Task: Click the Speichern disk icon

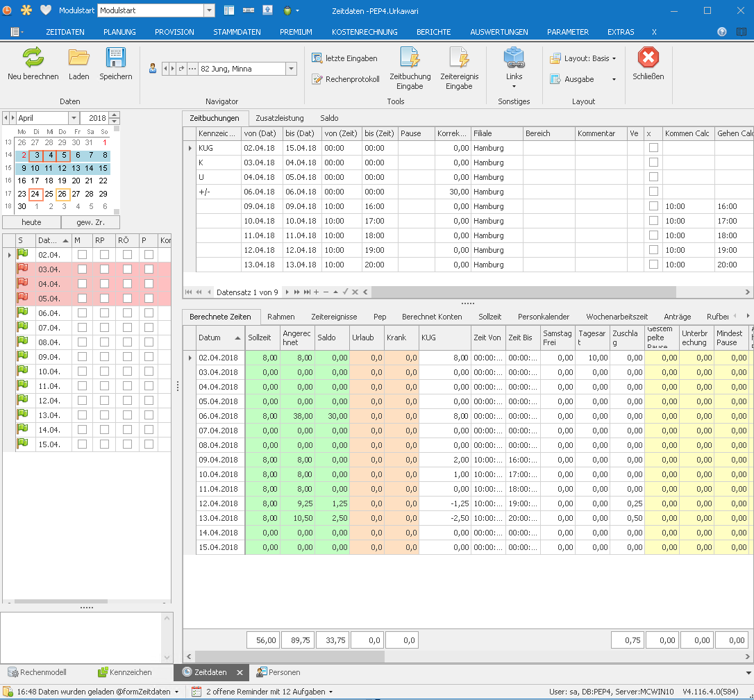Action: 115,58
